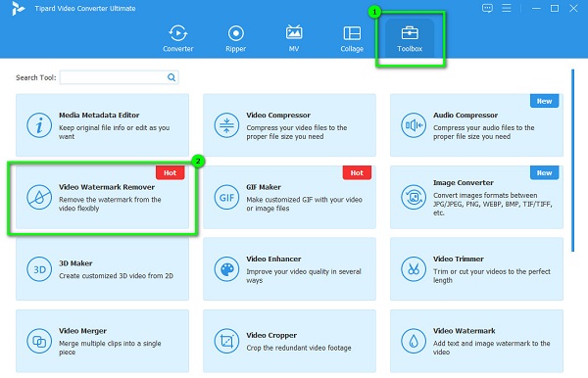Viewport: 588px width, 378px height.
Task: Switch to the Converter tab
Action: coord(178,38)
